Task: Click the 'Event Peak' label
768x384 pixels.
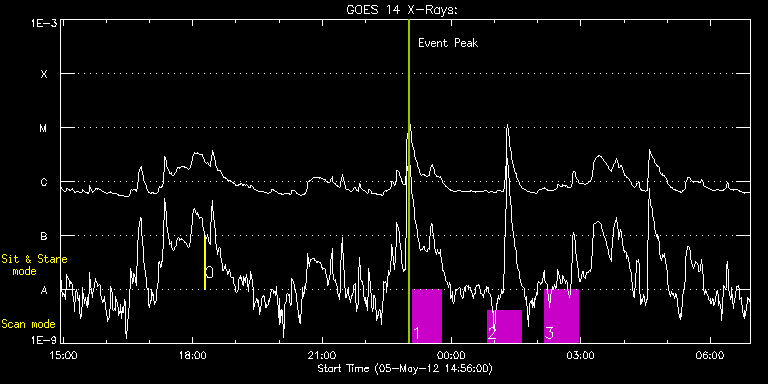Action: [448, 43]
